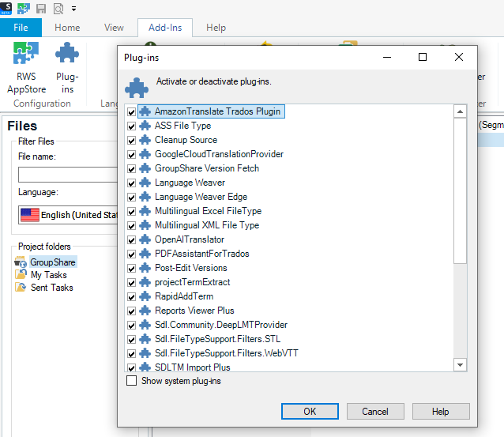Click the GroupShare folder icon

[21, 262]
